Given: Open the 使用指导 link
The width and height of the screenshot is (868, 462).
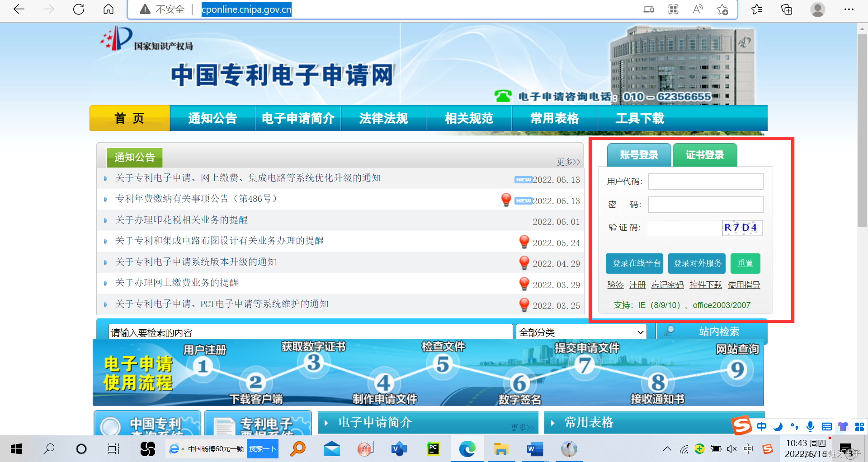Looking at the screenshot, I should click(x=744, y=285).
